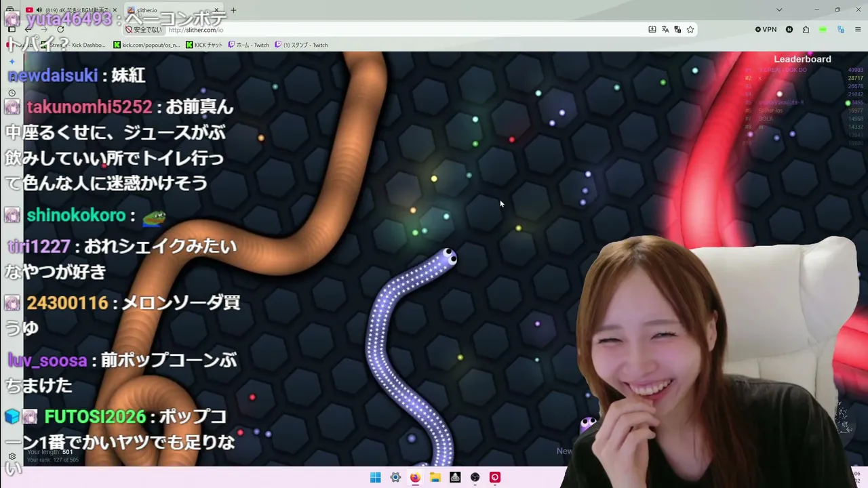
Task: Open a new browser tab
Action: [233, 10]
